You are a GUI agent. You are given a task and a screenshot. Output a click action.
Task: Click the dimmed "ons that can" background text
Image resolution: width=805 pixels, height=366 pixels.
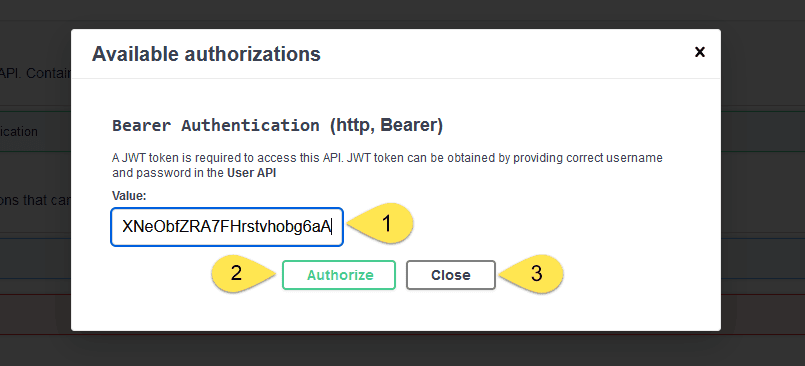[35, 200]
